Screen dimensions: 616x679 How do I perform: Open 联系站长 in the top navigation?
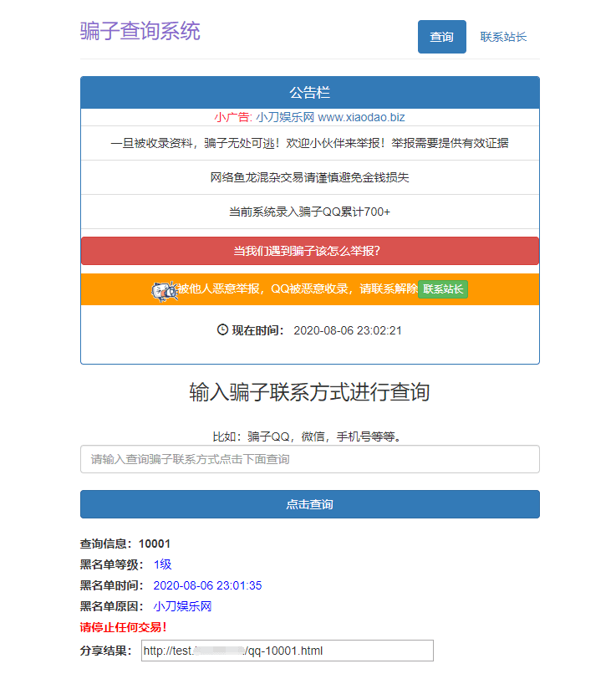[x=503, y=37]
